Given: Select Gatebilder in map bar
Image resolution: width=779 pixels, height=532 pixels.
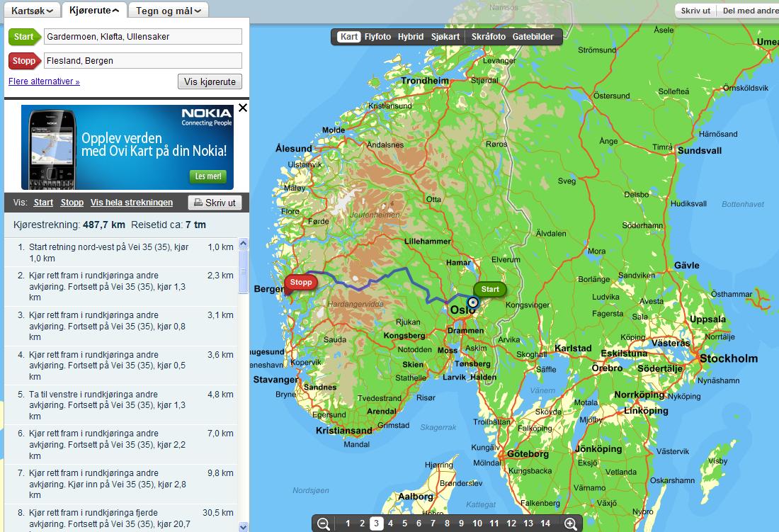Looking at the screenshot, I should (x=533, y=37).
